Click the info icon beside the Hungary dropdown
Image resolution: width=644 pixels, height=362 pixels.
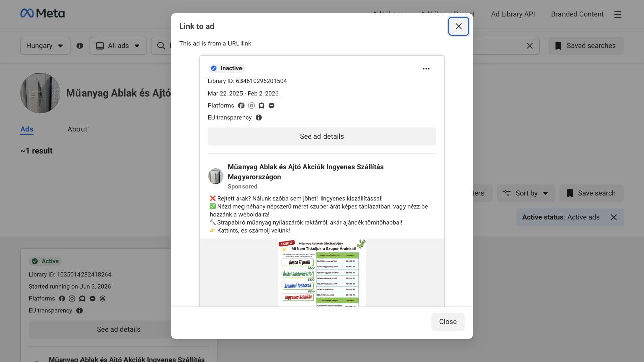(x=79, y=46)
